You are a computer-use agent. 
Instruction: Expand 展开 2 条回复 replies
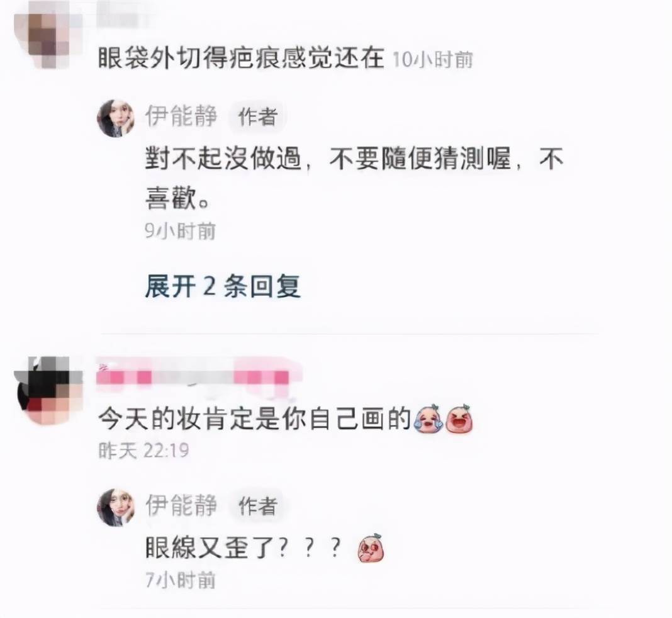click(223, 286)
